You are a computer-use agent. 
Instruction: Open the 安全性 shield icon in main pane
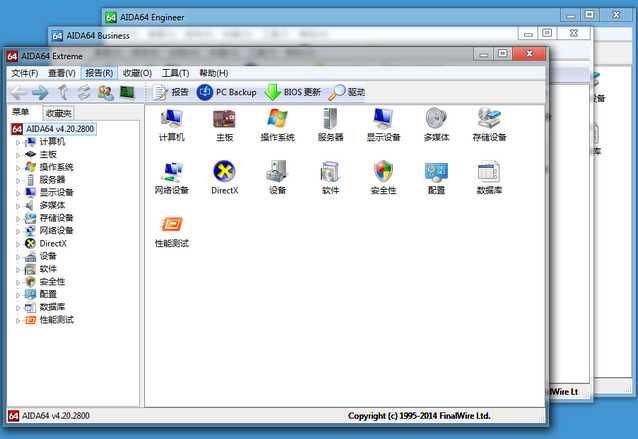click(383, 178)
